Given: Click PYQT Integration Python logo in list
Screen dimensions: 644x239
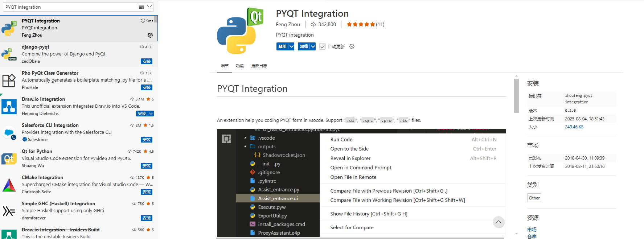Looking at the screenshot, I should [9, 28].
